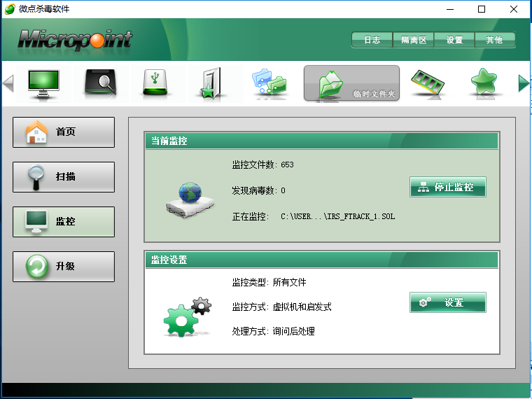
Task: Select the 临时文件夹 temporary folder icon
Action: tap(351, 83)
